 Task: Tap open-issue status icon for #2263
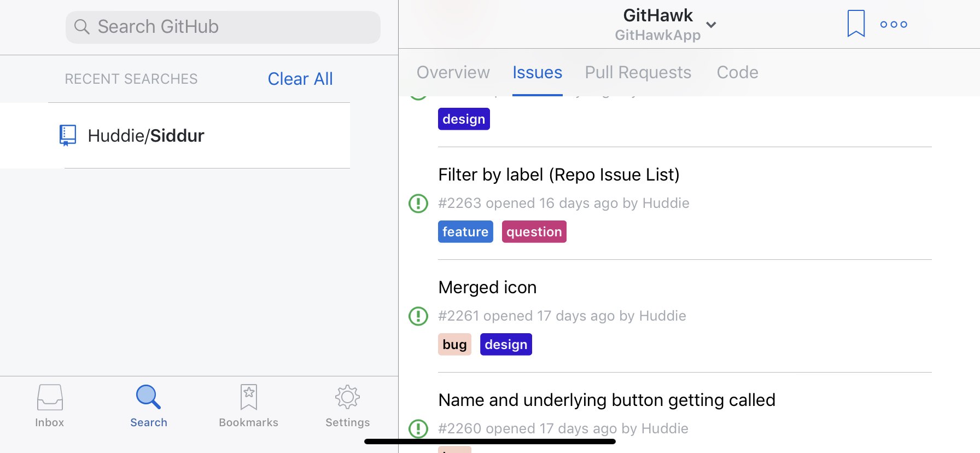418,204
